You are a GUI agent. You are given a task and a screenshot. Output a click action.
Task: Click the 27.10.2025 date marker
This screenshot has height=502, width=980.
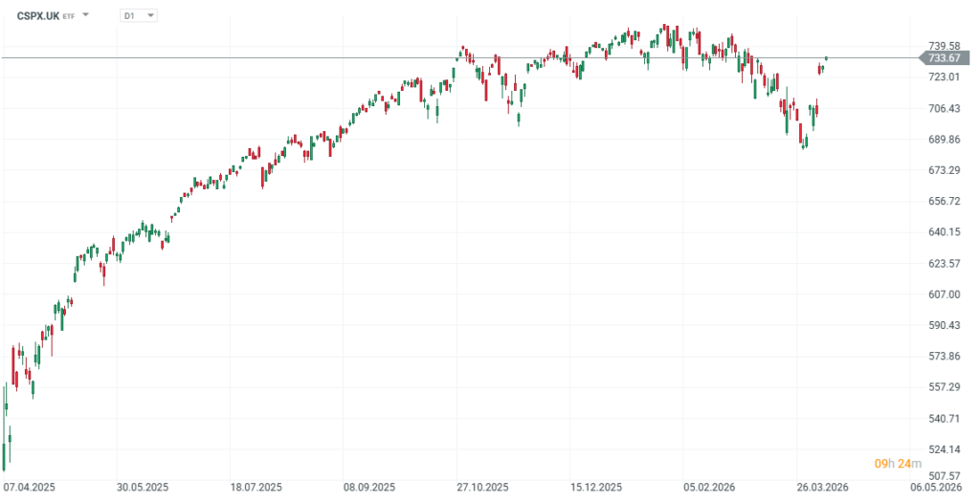click(x=480, y=487)
